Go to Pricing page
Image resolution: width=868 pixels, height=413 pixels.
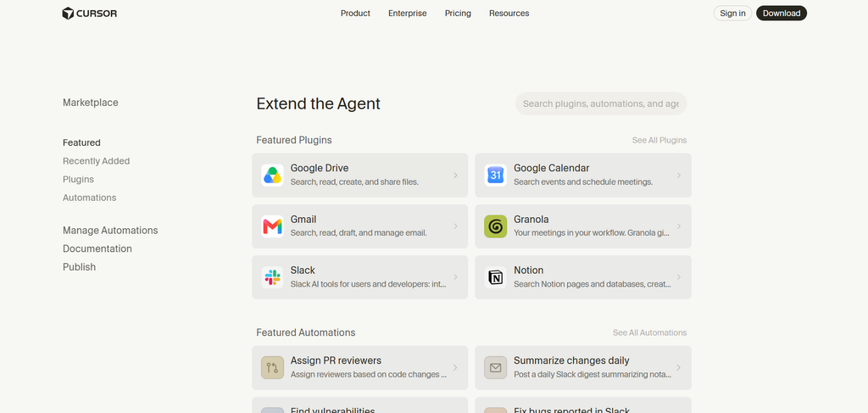[458, 14]
